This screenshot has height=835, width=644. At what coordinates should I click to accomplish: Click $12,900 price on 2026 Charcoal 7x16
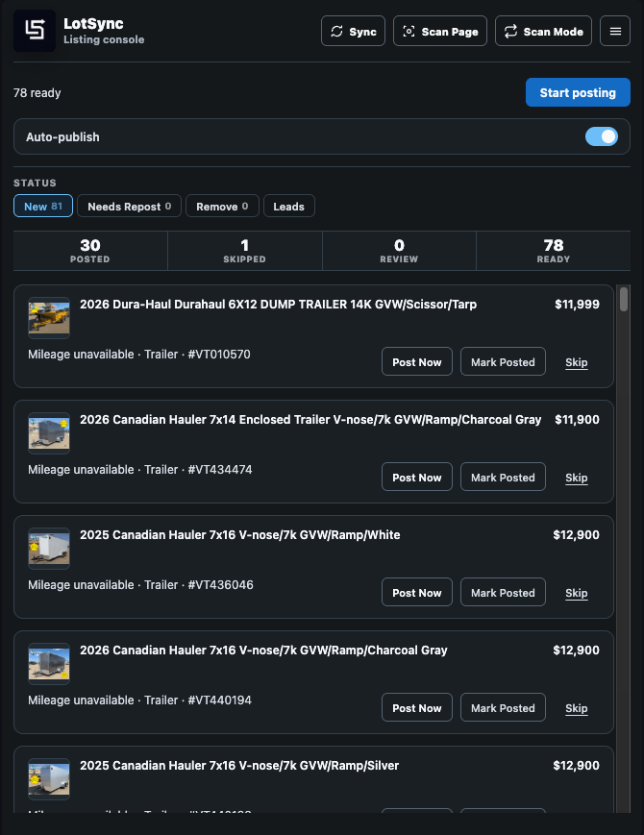[577, 651]
